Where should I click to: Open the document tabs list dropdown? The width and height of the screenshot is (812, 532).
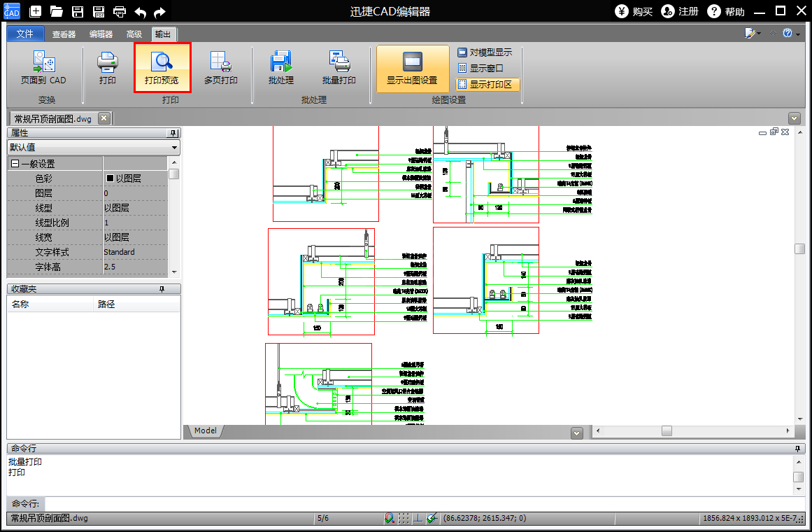click(794, 118)
